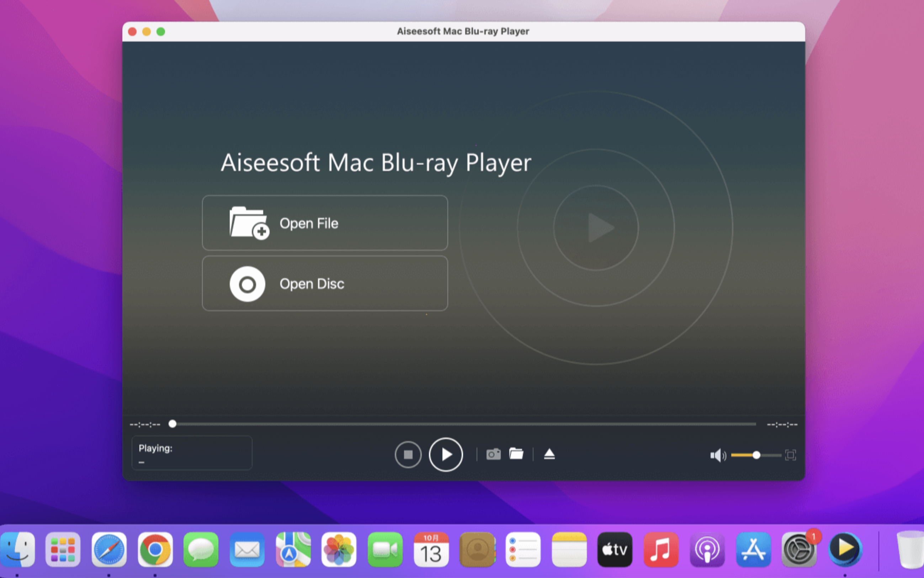Launch Safari from the Dock

pyautogui.click(x=109, y=550)
